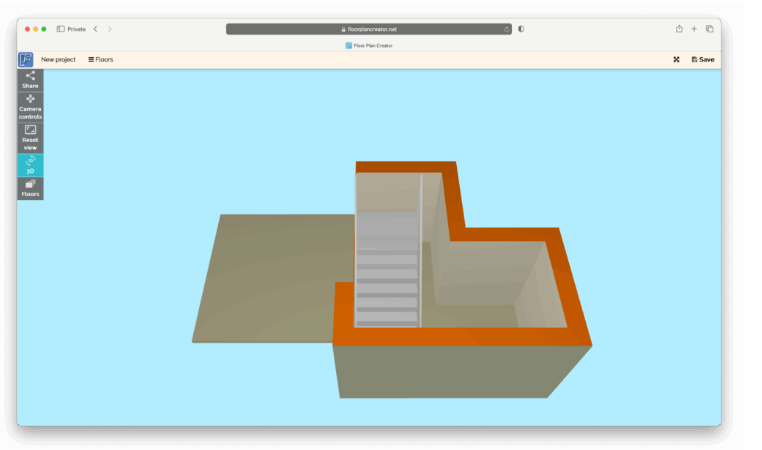The image size is (762, 450).
Task: Save the project
Action: coord(703,60)
